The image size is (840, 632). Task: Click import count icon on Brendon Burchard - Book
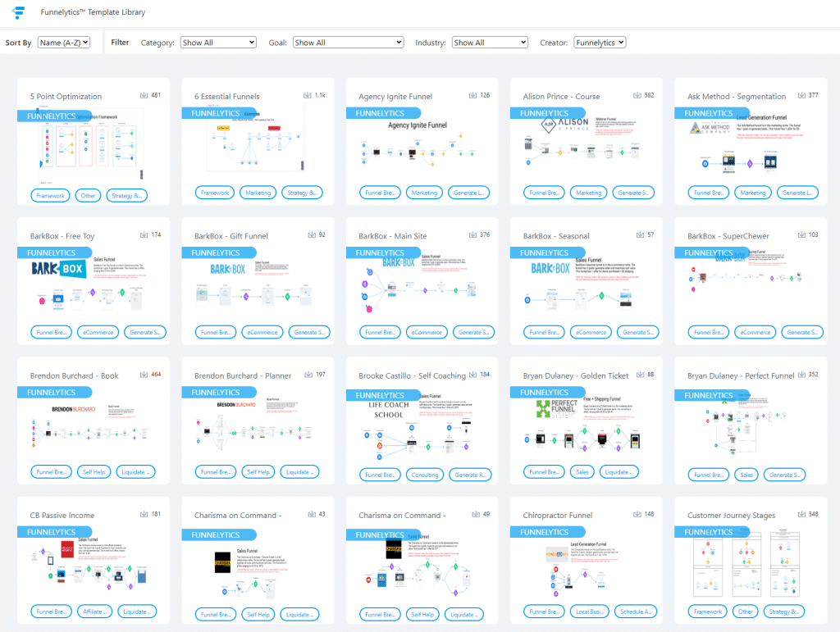point(144,375)
